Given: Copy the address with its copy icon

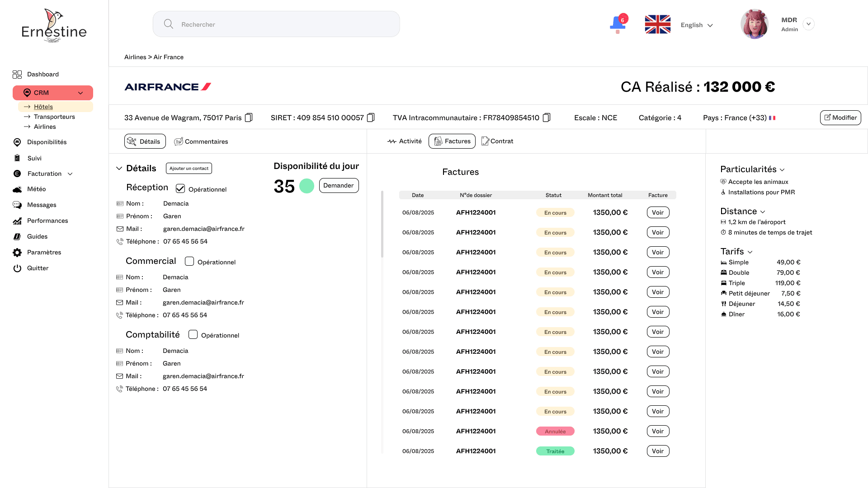Looking at the screenshot, I should click(x=249, y=117).
